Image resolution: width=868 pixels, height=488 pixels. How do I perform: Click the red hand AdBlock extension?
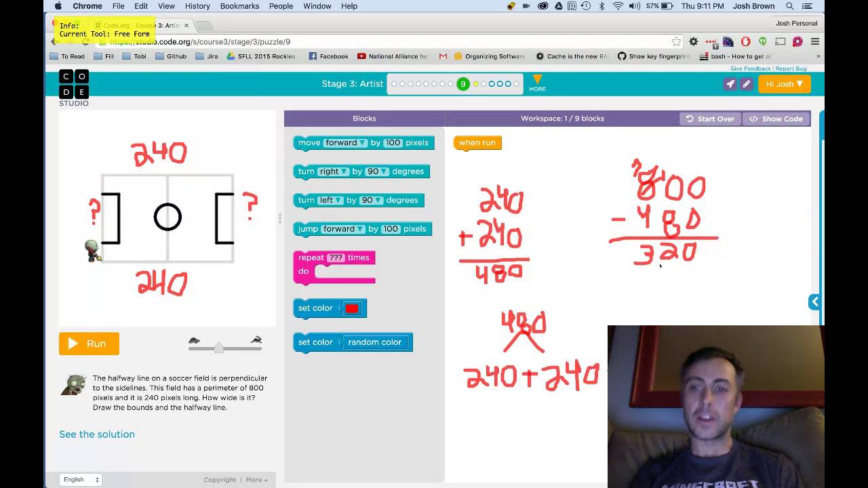[745, 41]
